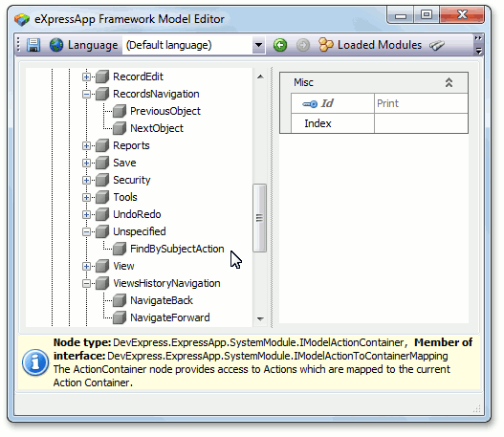This screenshot has width=504, height=437.
Task: Click the Reports cube icon
Action: [102, 146]
